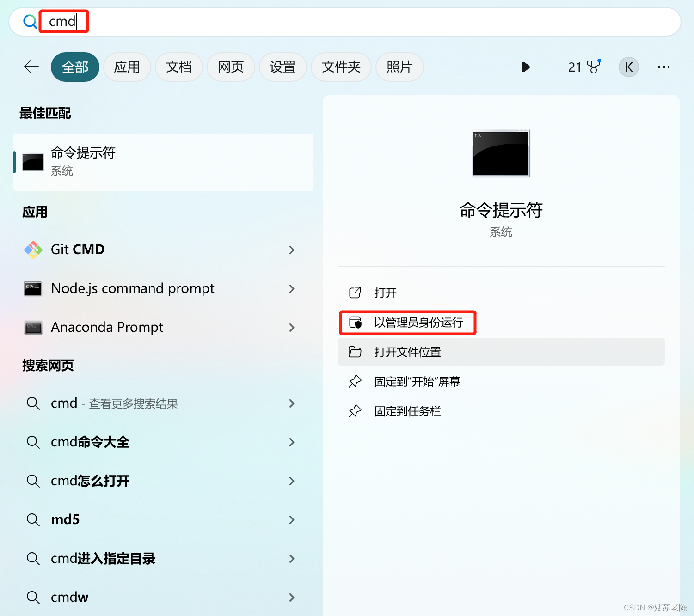Click the folder icon beside 打开文件位置
This screenshot has width=694, height=616.
(355, 352)
